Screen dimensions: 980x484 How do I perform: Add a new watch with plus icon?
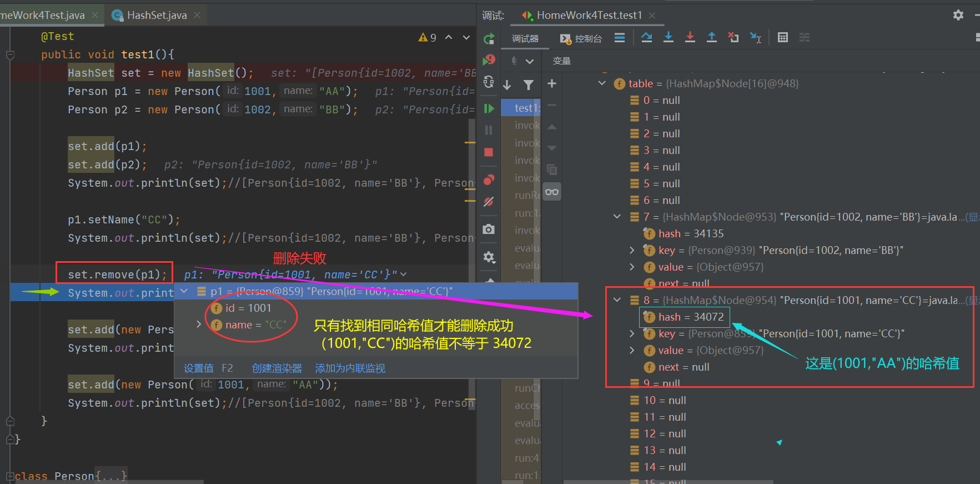tap(552, 83)
